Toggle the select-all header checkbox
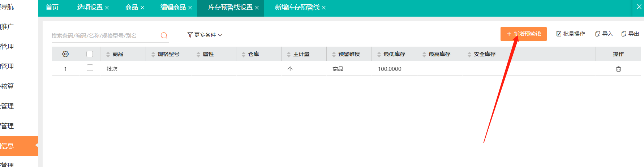 [90, 54]
